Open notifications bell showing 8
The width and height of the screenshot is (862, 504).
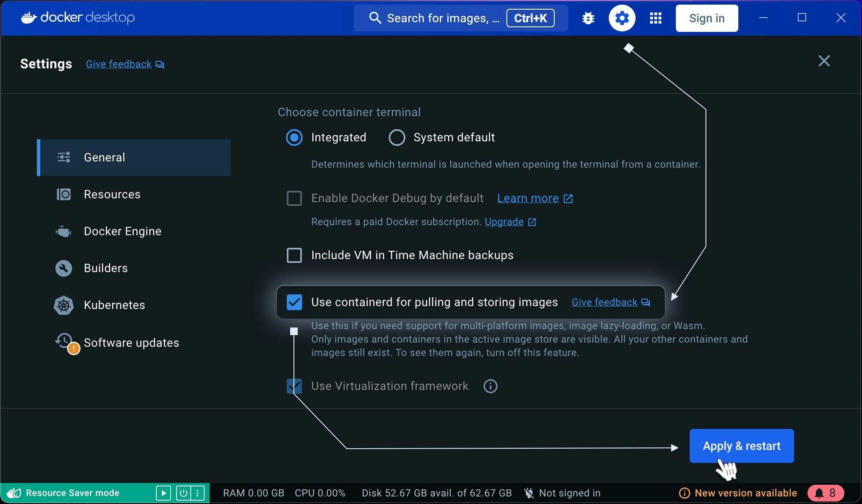pos(825,493)
